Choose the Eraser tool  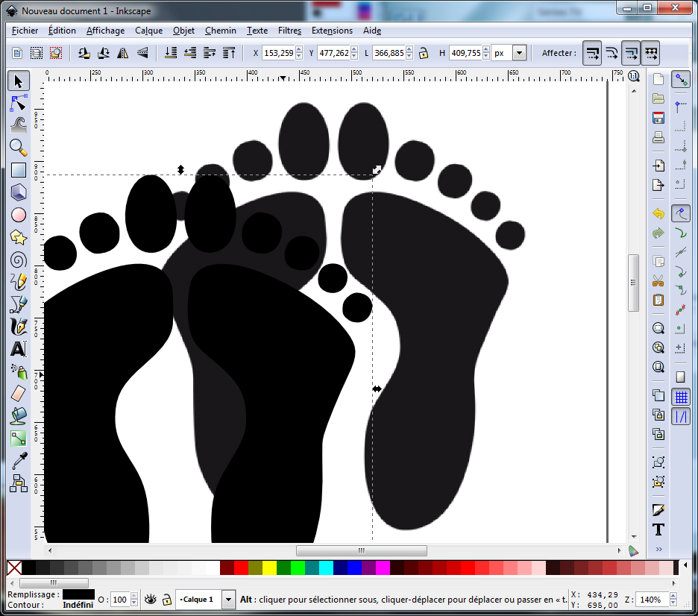tap(19, 393)
